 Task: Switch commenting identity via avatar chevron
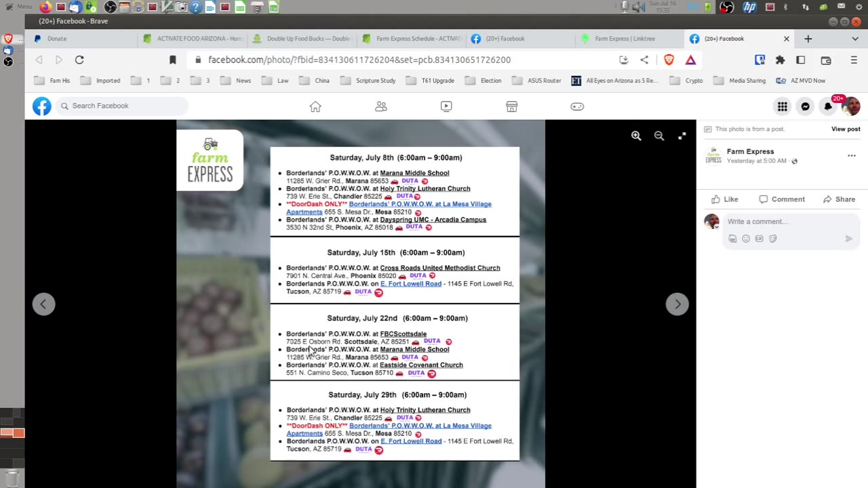(x=717, y=226)
